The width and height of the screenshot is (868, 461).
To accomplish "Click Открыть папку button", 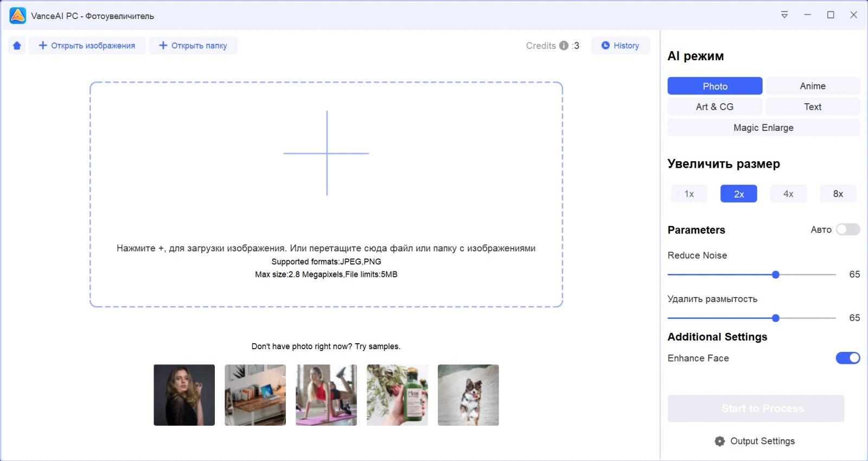I will click(x=193, y=46).
